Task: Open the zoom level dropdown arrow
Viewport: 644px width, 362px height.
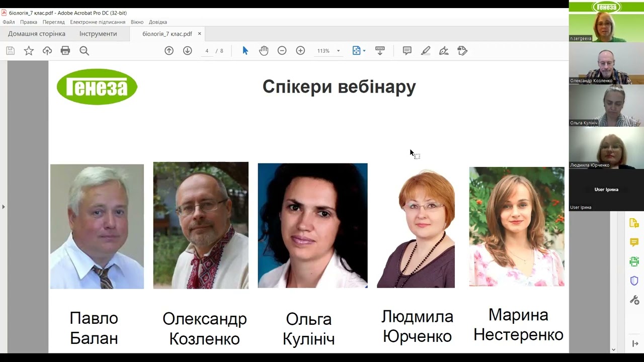Action: (338, 51)
